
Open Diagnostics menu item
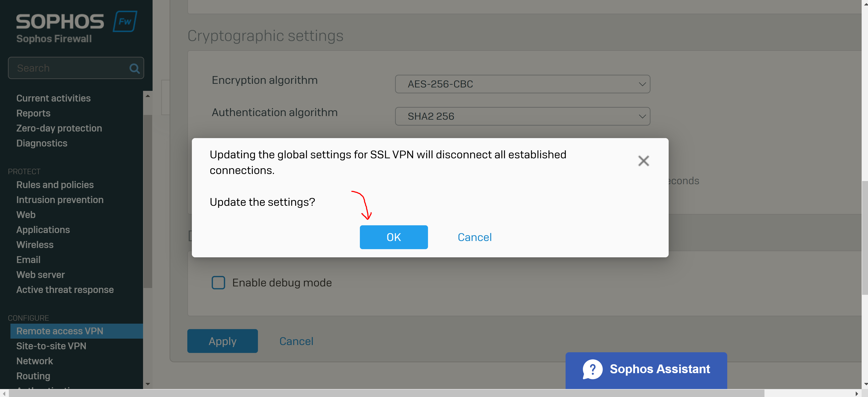pos(42,143)
